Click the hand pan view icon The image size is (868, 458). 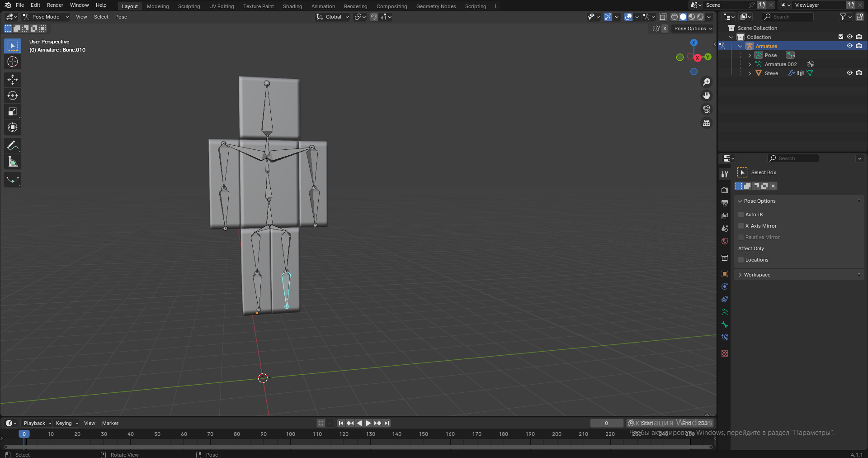[x=707, y=95]
